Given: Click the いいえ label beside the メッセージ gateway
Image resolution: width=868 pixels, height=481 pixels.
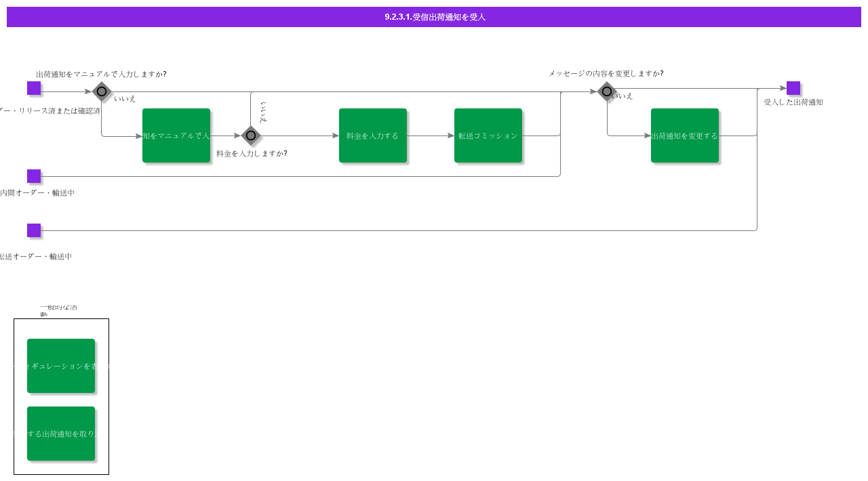Looking at the screenshot, I should tap(622, 96).
